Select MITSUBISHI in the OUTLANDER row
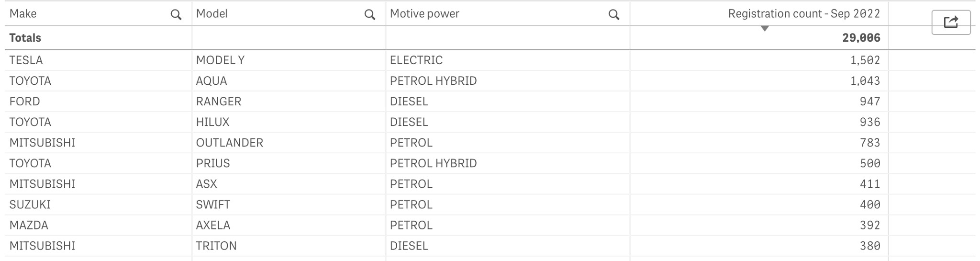Screen dimensions: 980x261 (x=43, y=143)
